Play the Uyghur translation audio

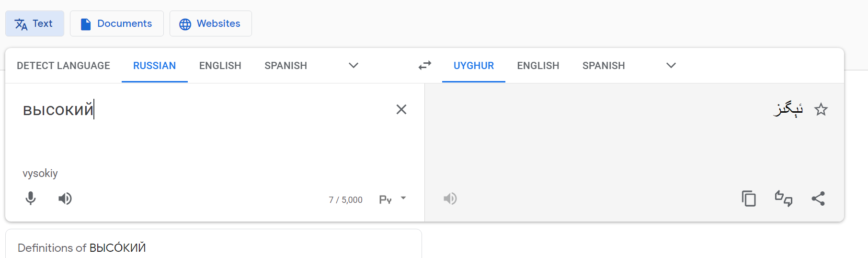point(450,199)
